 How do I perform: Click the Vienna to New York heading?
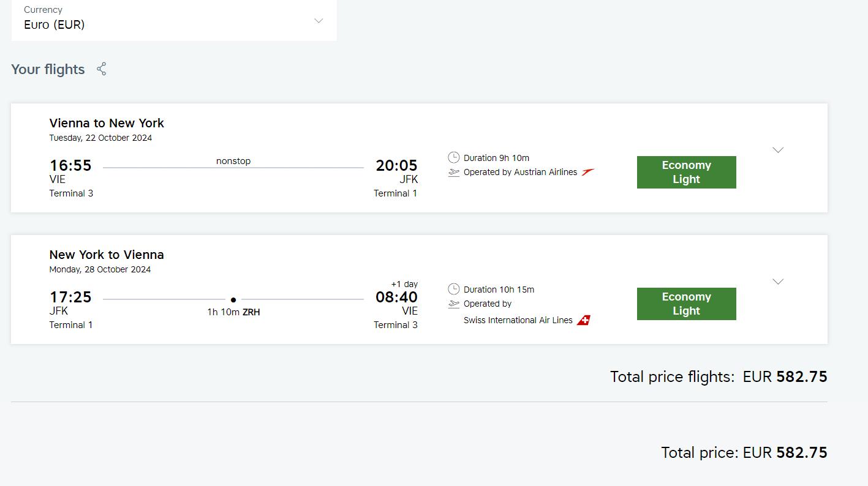point(107,123)
